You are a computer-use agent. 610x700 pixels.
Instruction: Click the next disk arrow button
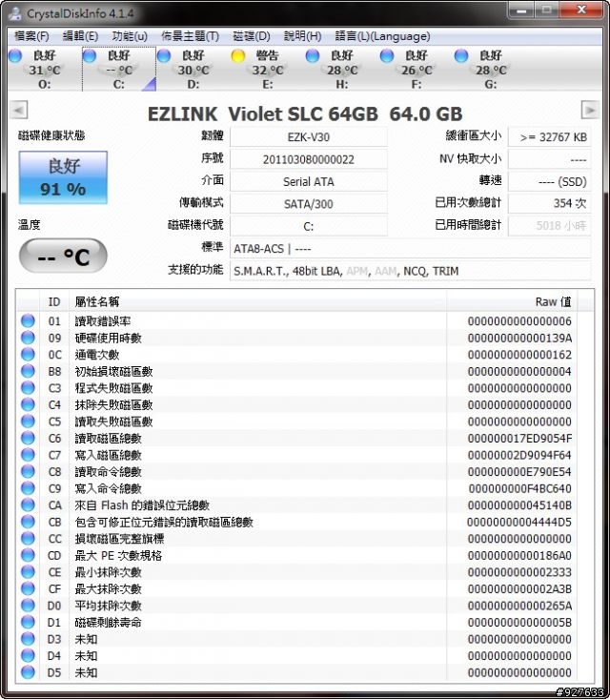pos(590,110)
